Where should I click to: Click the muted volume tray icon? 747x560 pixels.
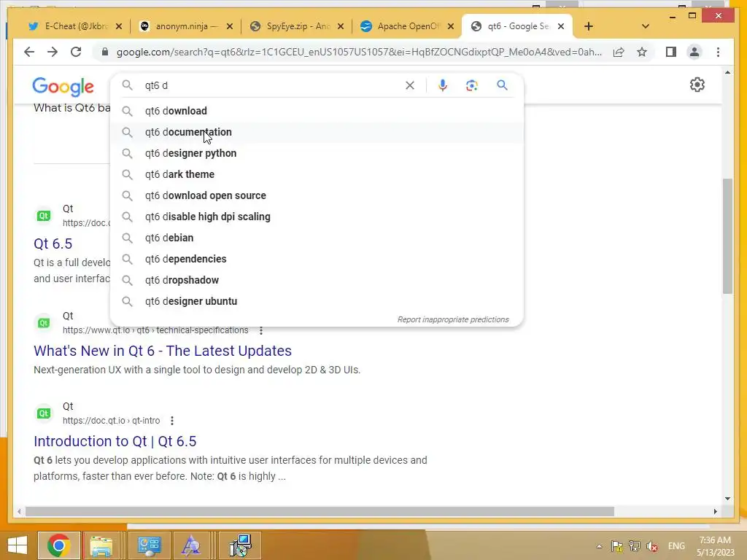point(651,546)
